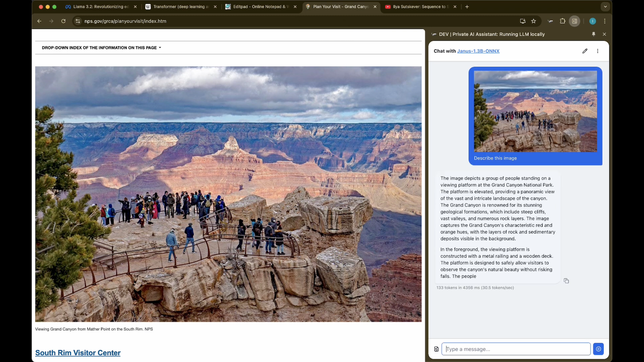Click the install app icon in address bar
The image size is (644, 362).
click(522, 21)
